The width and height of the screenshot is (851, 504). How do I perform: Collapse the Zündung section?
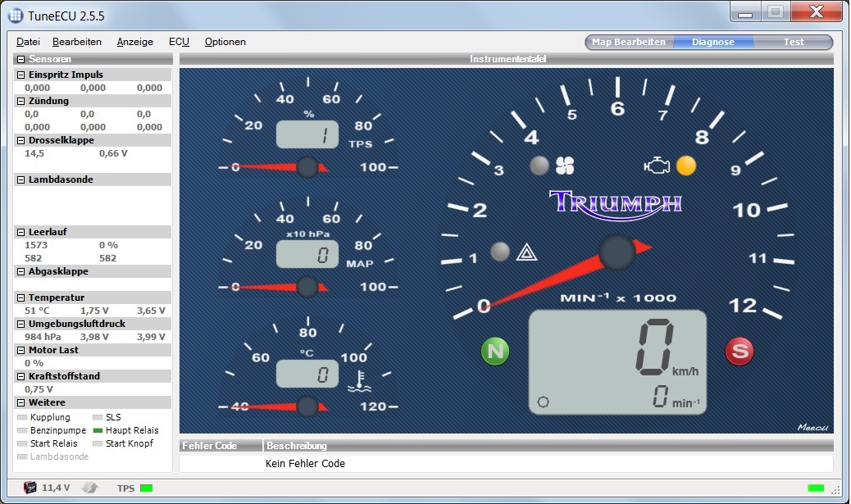20,101
